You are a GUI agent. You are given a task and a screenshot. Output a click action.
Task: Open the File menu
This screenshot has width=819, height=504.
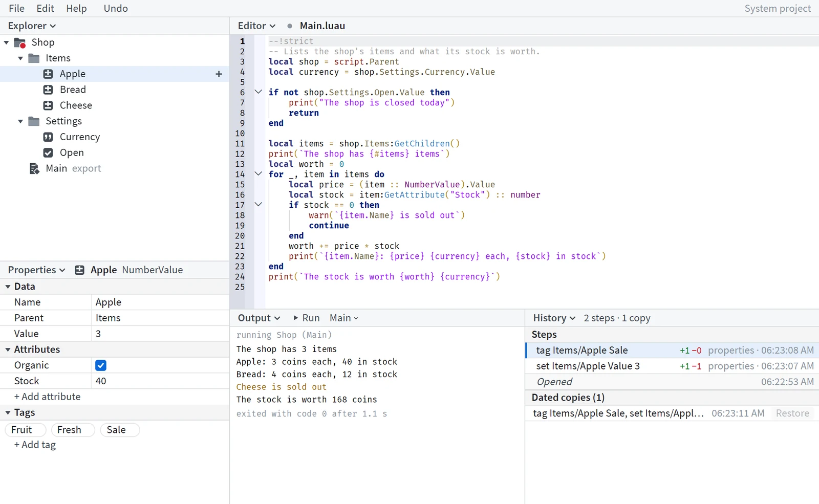(16, 9)
